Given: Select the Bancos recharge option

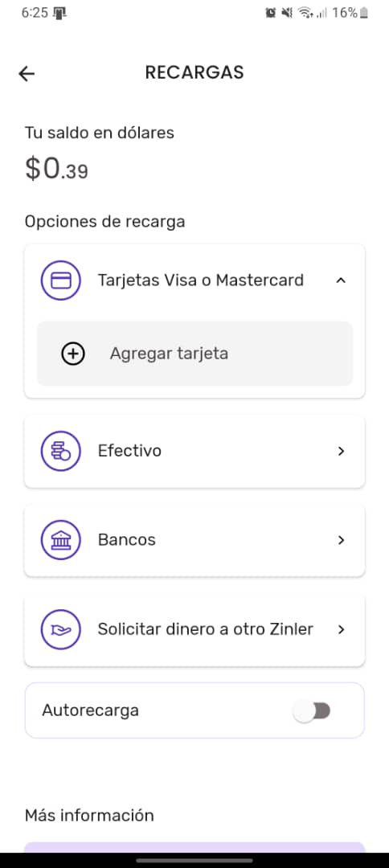Looking at the screenshot, I should point(194,540).
